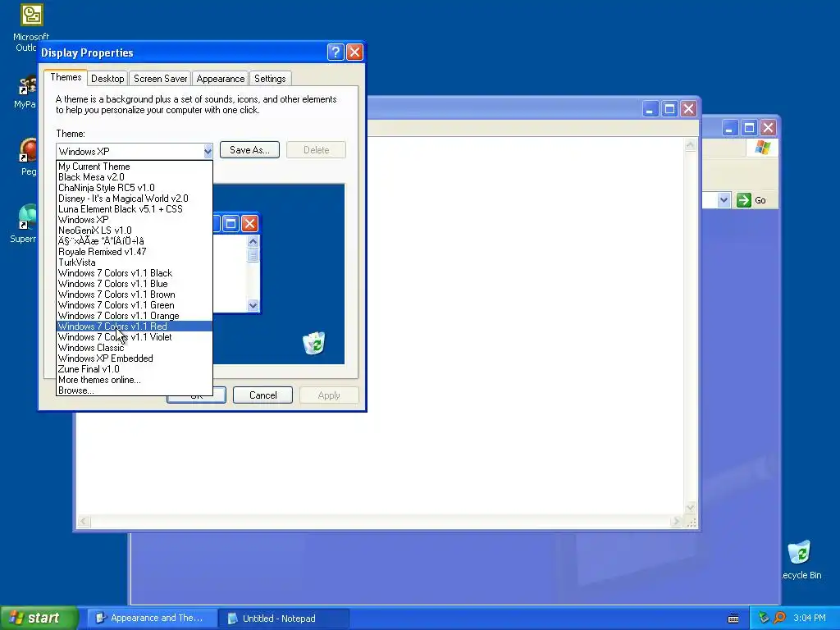Select Windows 7 Colors v1.1 Black
This screenshot has height=630, width=840.
coord(135,273)
